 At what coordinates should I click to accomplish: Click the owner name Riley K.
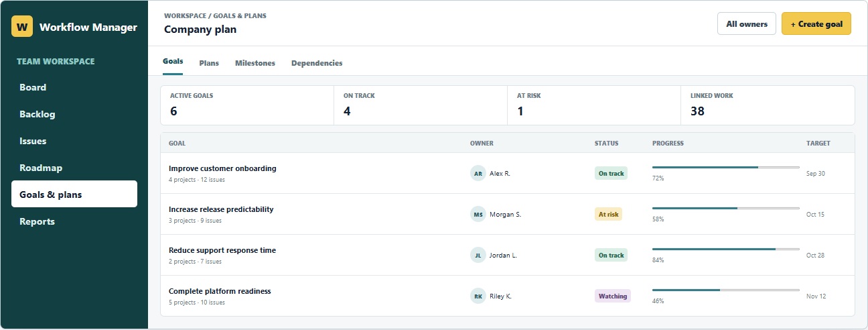coord(500,296)
